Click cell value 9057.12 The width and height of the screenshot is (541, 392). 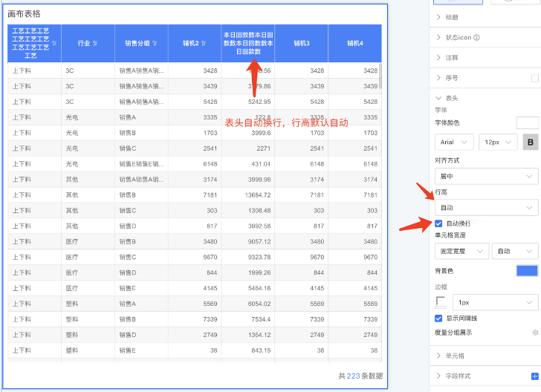click(259, 241)
